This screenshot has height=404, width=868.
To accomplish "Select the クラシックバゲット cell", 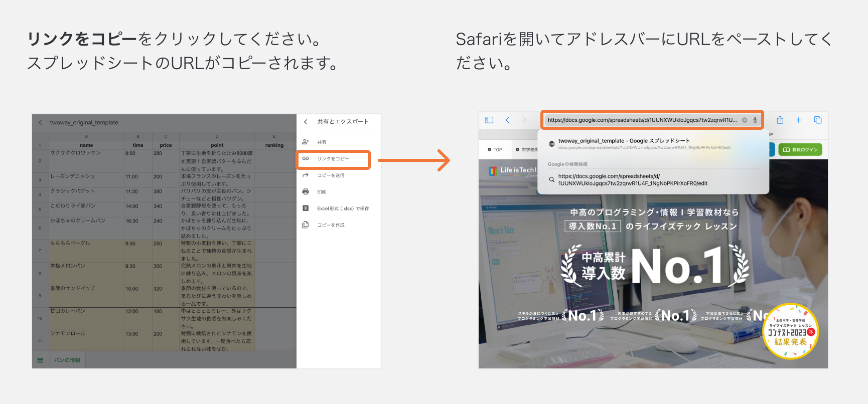I will (x=86, y=194).
